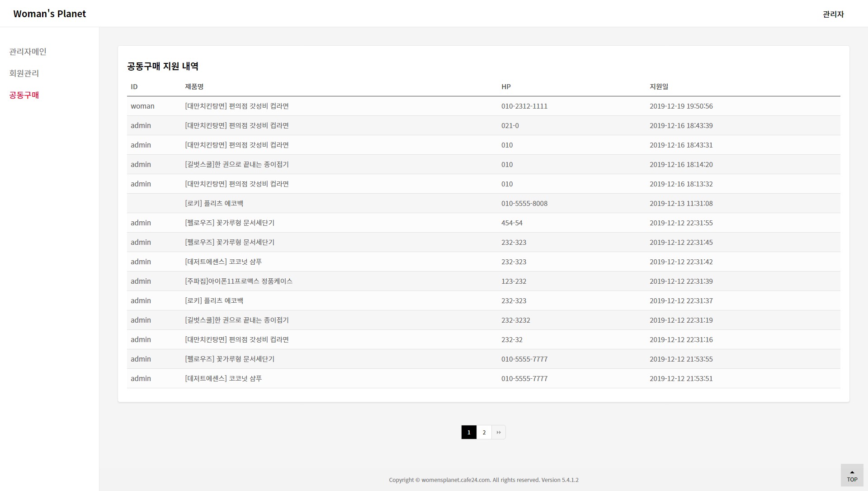Screen dimensions: 868x491
Task: Select phone number 010-2312-1111
Action: point(524,106)
